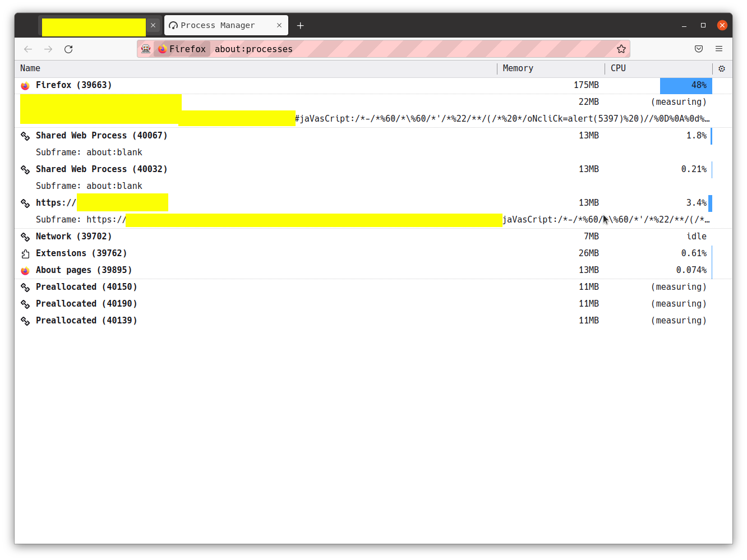This screenshot has height=560, width=747.
Task: Sort processes by the Memory column
Action: click(x=517, y=68)
